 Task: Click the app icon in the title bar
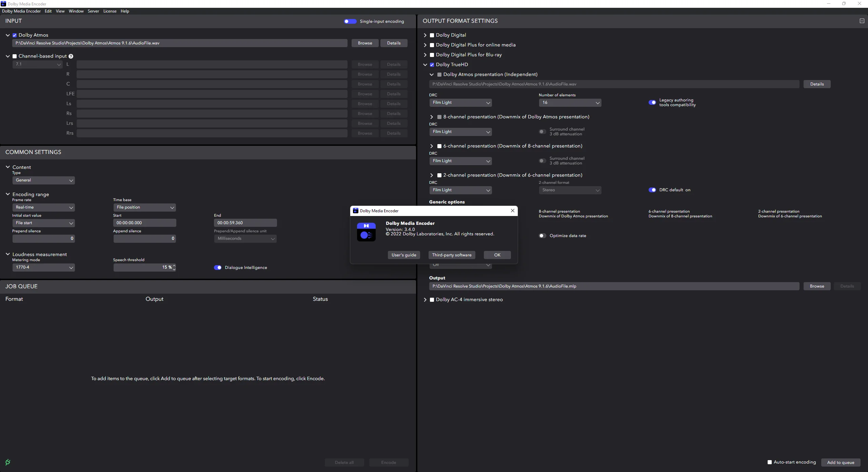[3, 4]
